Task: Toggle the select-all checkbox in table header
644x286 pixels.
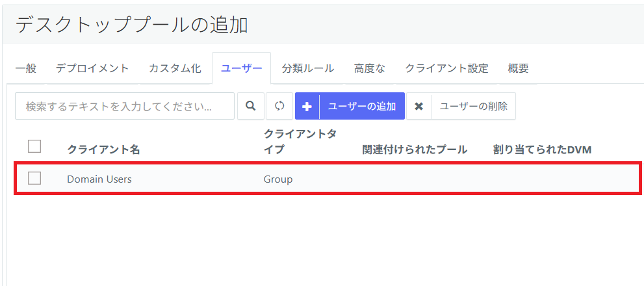Action: click(34, 146)
